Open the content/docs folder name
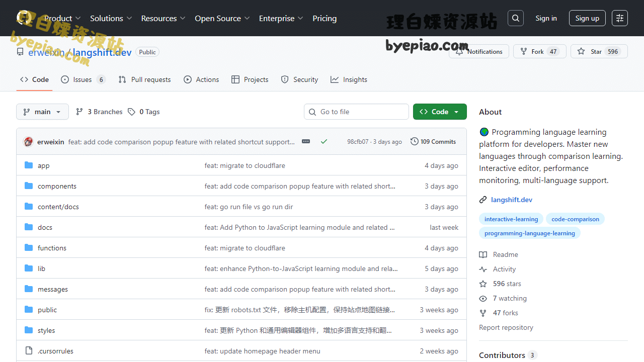 click(x=58, y=207)
